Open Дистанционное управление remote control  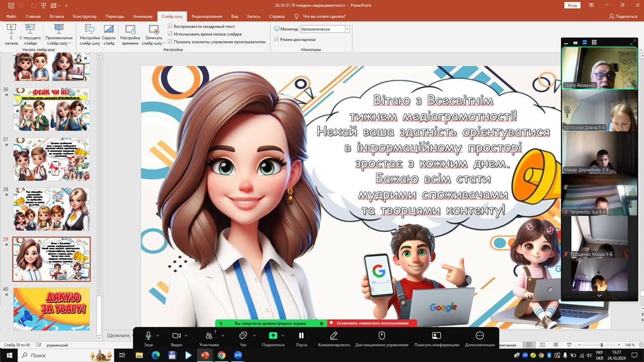coord(381,338)
